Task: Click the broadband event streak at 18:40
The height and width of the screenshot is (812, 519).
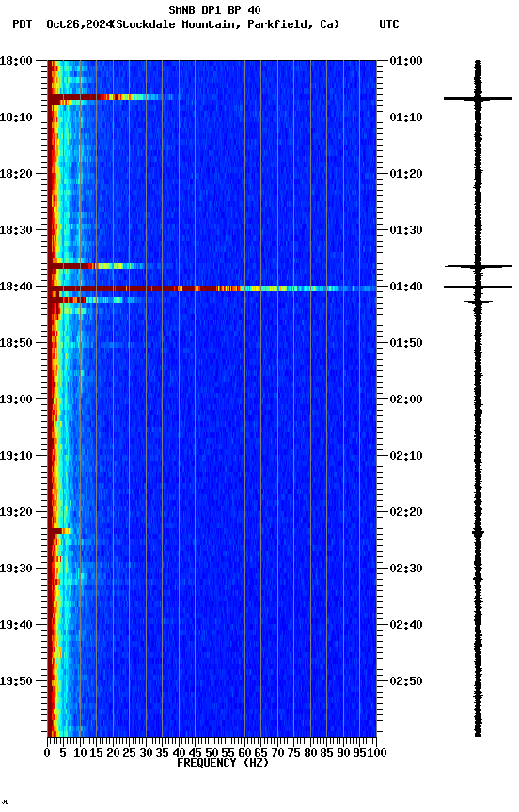Action: (x=212, y=289)
